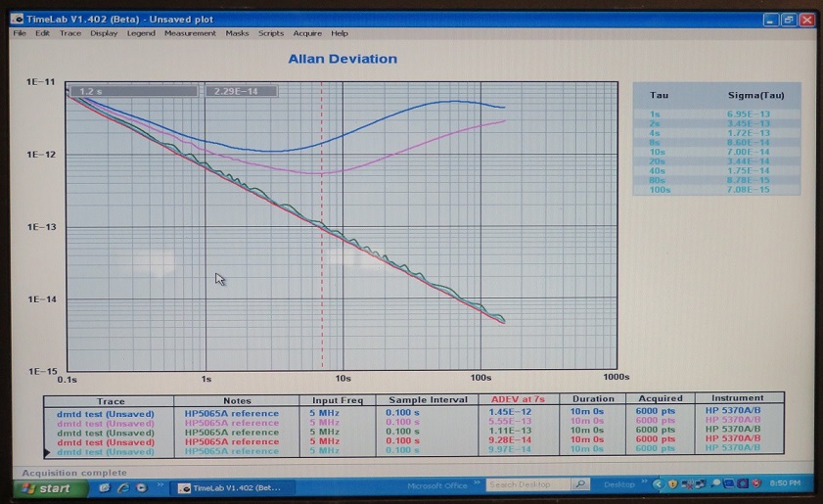
Task: Select the cyan dmtd test trace row
Action: coord(414,451)
